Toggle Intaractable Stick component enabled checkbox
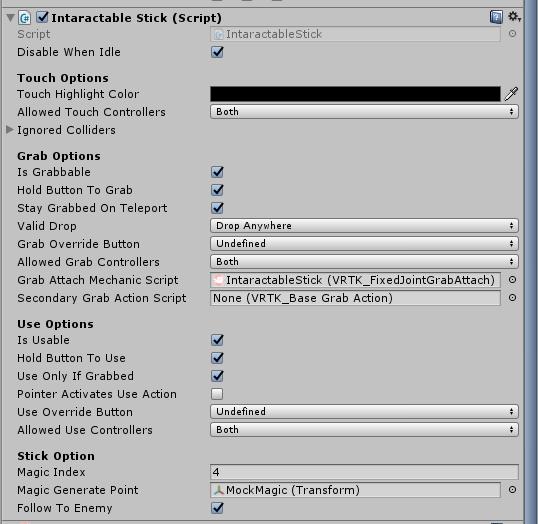The height and width of the screenshot is (524, 538). point(42,17)
